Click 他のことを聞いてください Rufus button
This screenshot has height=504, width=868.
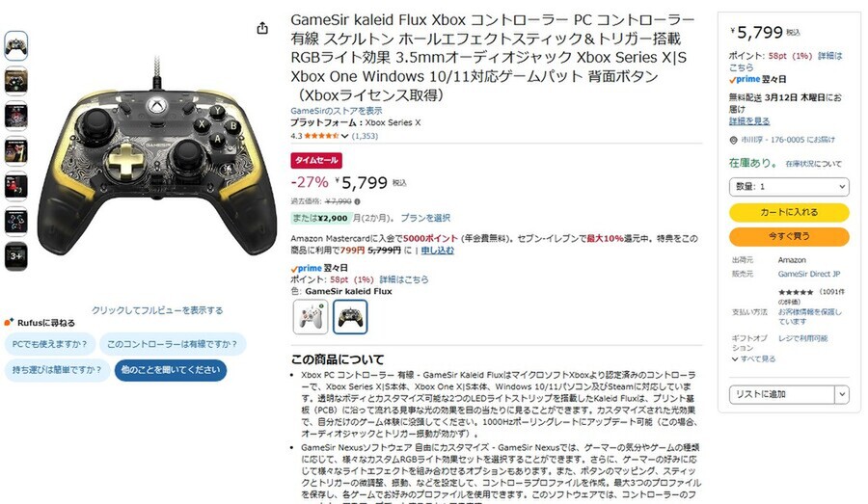(x=171, y=370)
